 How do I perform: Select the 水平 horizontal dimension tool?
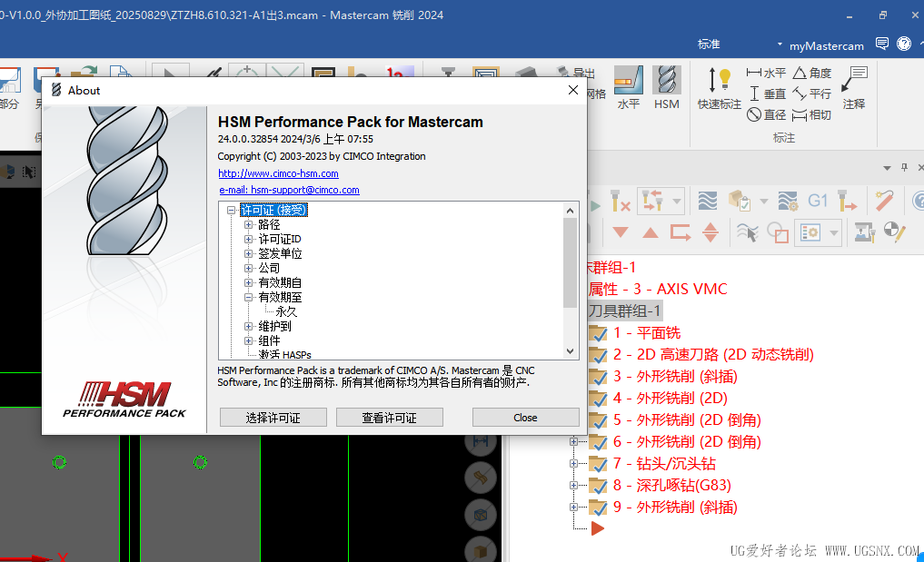(766, 73)
